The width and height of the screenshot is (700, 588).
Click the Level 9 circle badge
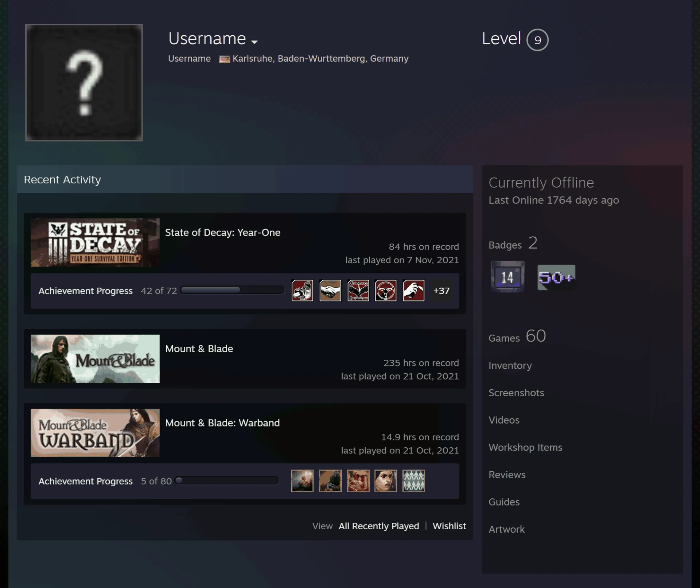point(537,40)
